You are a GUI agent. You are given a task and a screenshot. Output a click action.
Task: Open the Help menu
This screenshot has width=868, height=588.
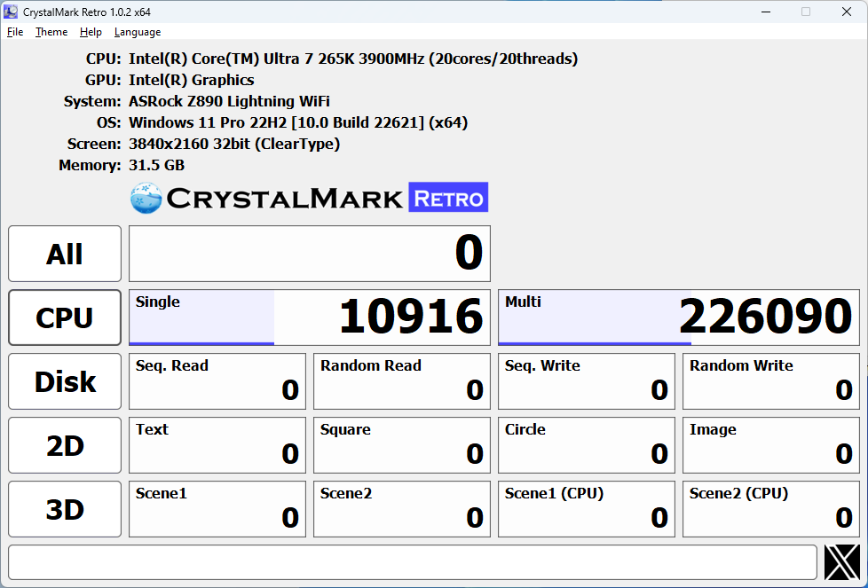click(91, 32)
